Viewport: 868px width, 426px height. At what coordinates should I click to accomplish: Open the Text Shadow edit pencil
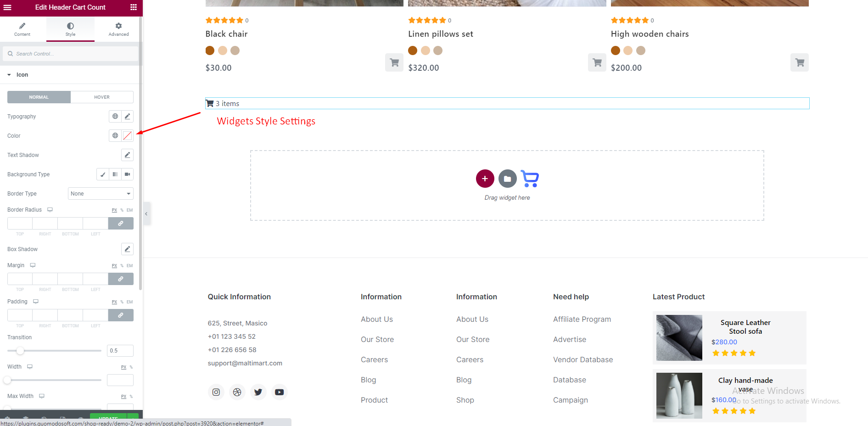click(127, 155)
